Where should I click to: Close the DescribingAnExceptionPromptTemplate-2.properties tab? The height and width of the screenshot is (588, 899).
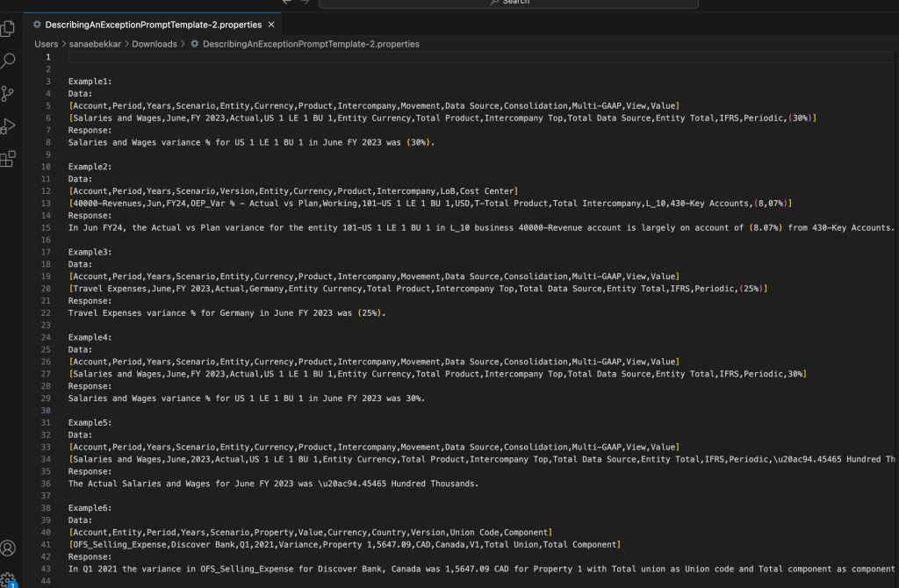click(272, 25)
